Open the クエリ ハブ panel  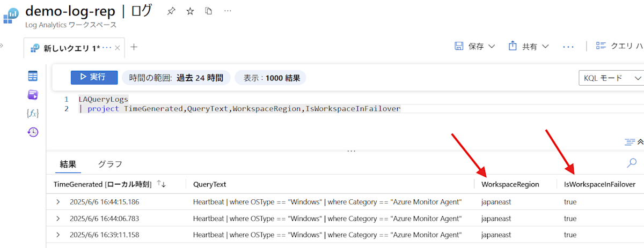[x=620, y=47]
